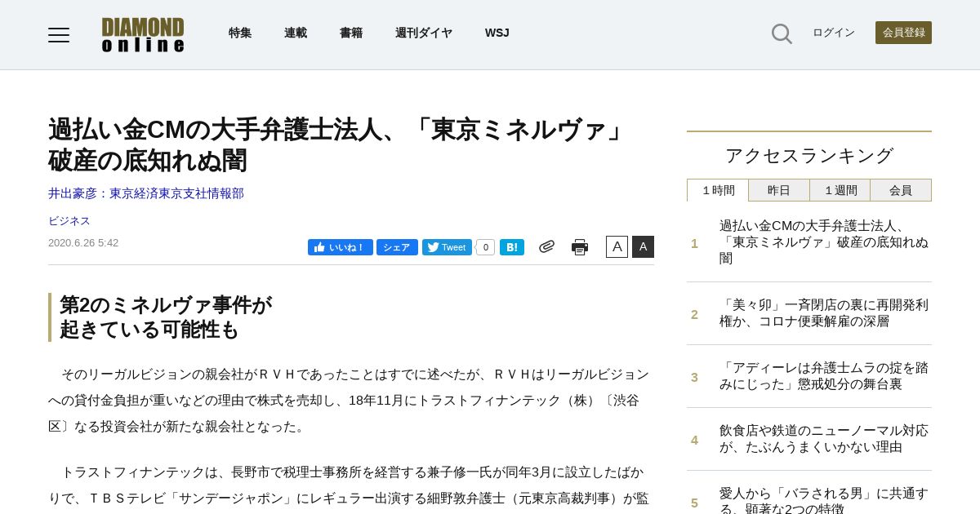Click the アクセスランキング heading
Viewport: 980px width, 514px height.
pyautogui.click(x=809, y=156)
